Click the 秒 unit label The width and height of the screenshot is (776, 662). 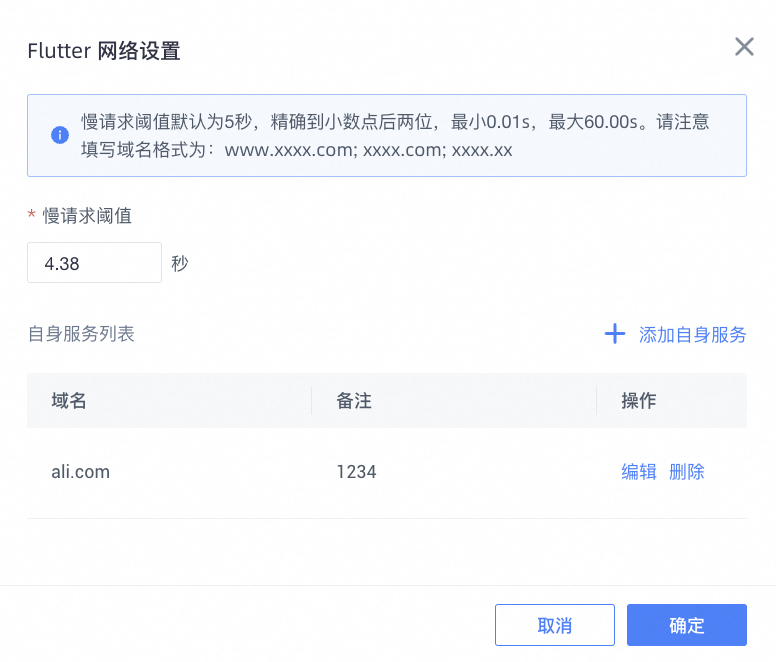point(180,263)
